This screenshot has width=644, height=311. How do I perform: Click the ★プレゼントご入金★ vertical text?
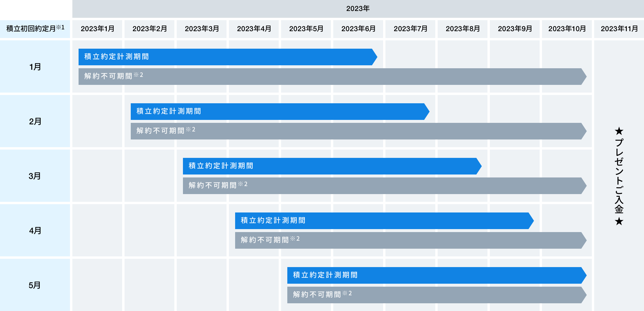tap(619, 176)
